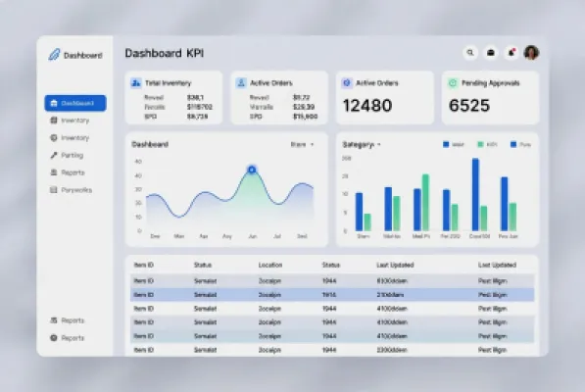This screenshot has height=392, width=585.
Task: Select the active Dashboard sidebar item
Action: tap(75, 103)
